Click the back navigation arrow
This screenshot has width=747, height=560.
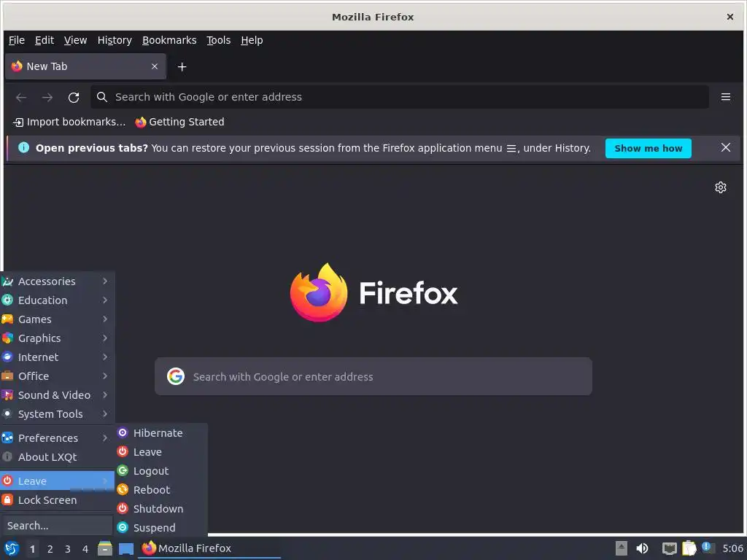pyautogui.click(x=21, y=97)
